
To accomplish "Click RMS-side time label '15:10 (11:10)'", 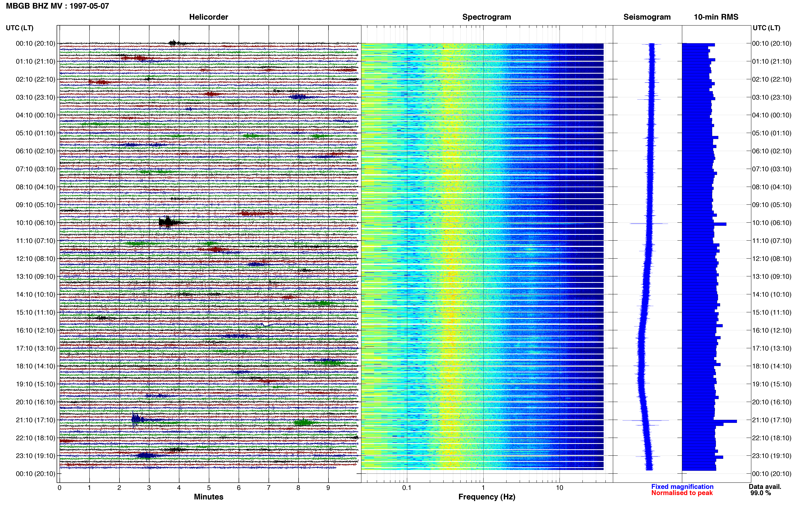I will [772, 313].
